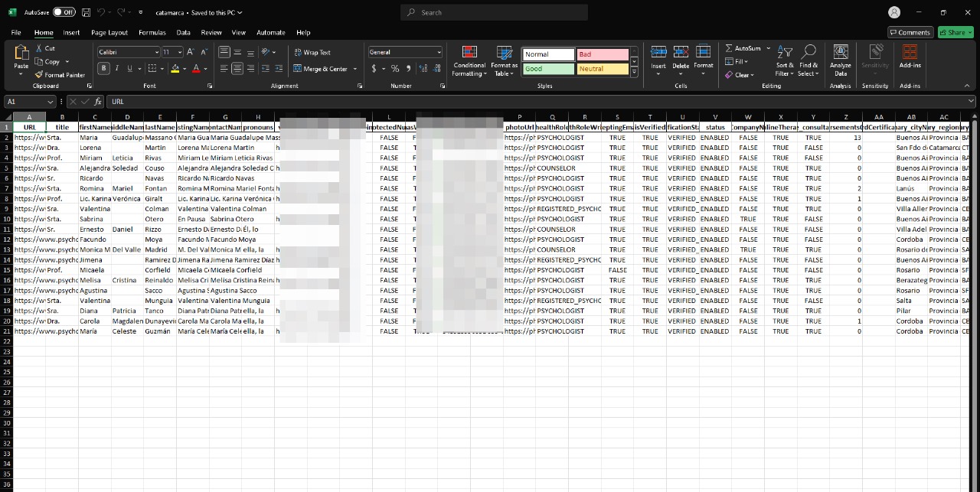Click Format as Table icon
980x492 pixels.
coord(505,52)
